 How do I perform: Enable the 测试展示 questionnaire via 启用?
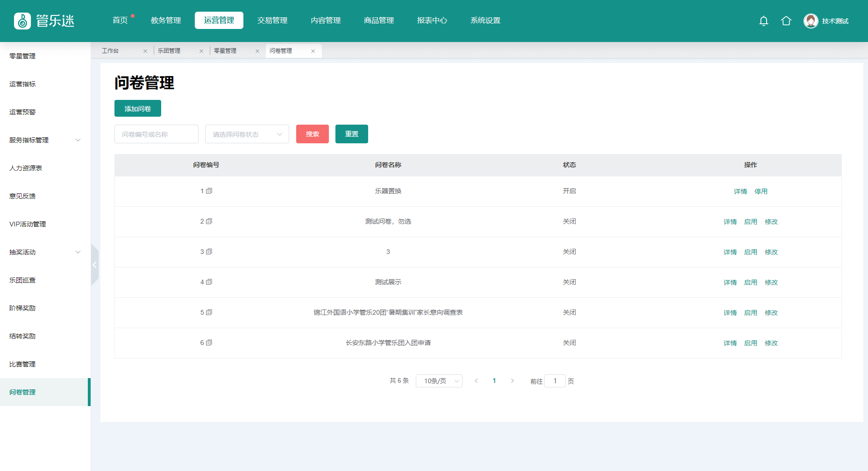(750, 282)
